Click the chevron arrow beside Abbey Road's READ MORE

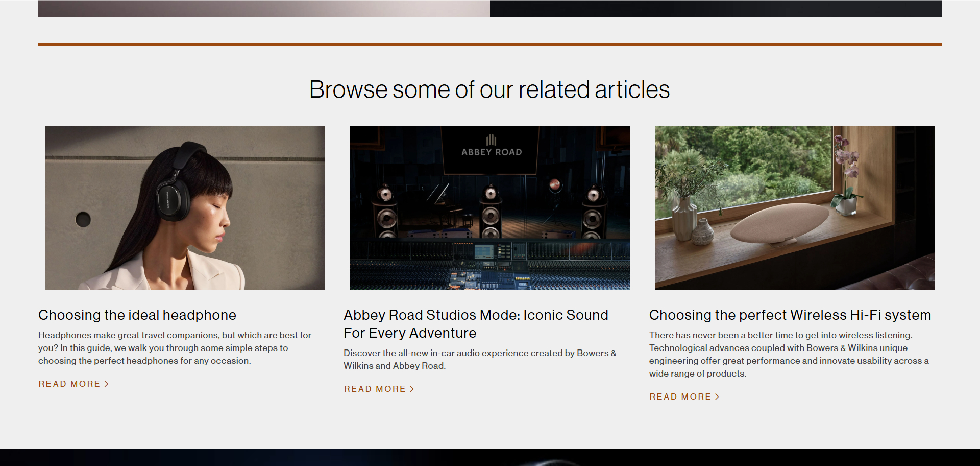[412, 389]
